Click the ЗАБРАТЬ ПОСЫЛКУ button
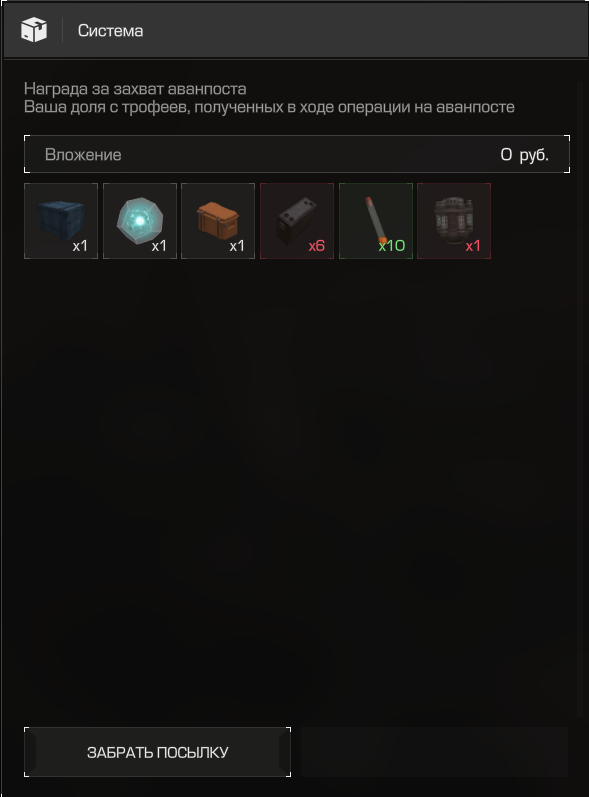This screenshot has height=797, width=589. (158, 752)
